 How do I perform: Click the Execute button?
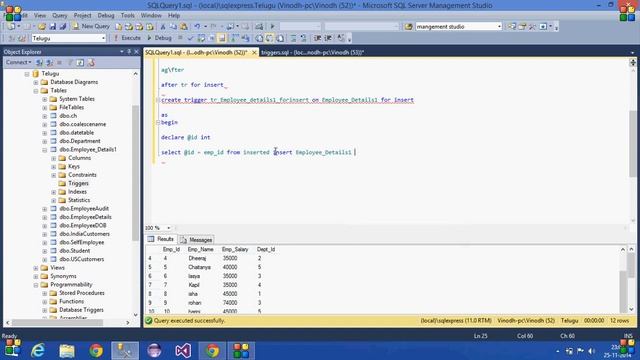(x=127, y=38)
